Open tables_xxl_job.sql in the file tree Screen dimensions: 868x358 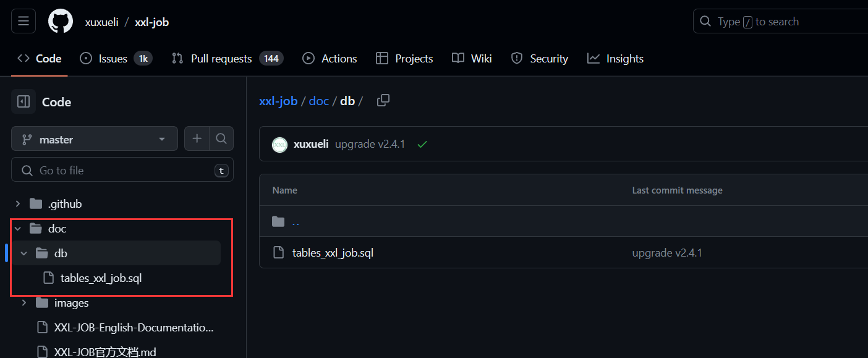101,278
